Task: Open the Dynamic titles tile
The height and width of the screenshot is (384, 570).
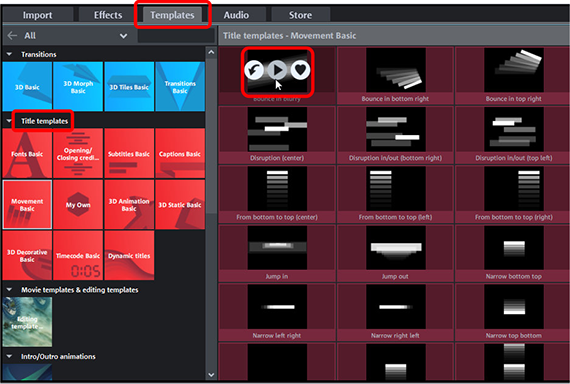Action: click(129, 255)
